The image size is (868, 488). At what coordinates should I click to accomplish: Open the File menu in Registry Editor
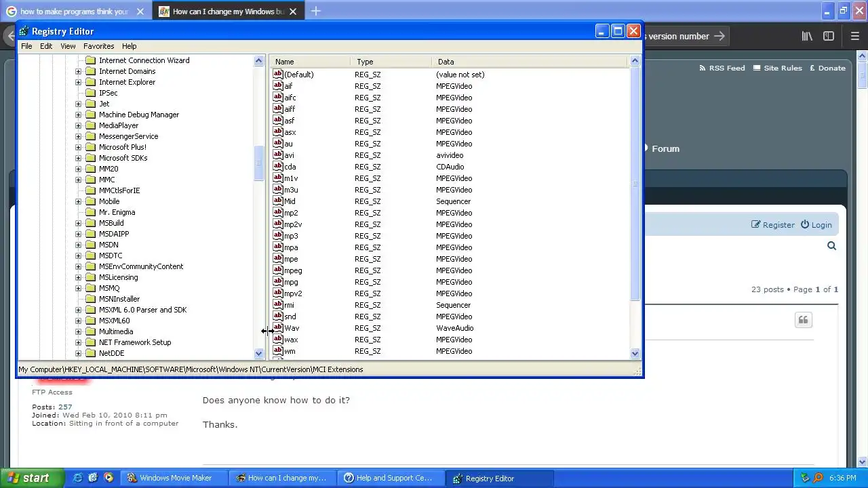[x=26, y=46]
